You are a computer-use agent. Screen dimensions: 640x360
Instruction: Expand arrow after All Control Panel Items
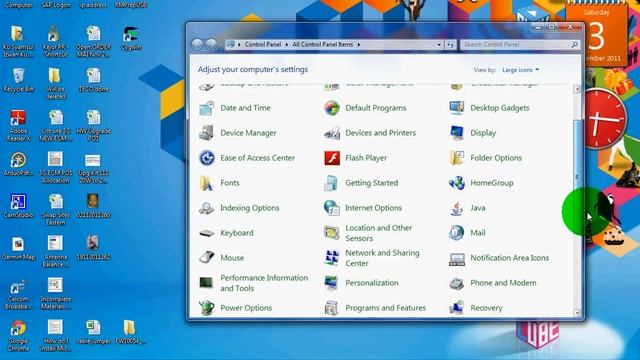point(359,44)
